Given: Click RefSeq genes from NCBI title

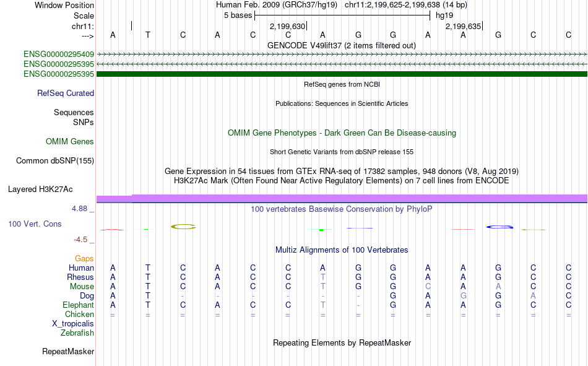Looking at the screenshot, I should pyautogui.click(x=342, y=84).
